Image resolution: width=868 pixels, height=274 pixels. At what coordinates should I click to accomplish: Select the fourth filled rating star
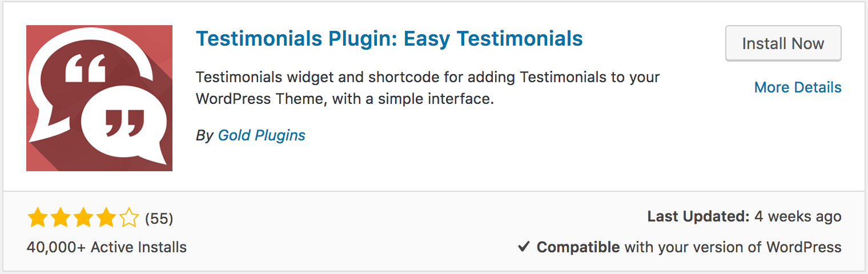click(x=106, y=217)
